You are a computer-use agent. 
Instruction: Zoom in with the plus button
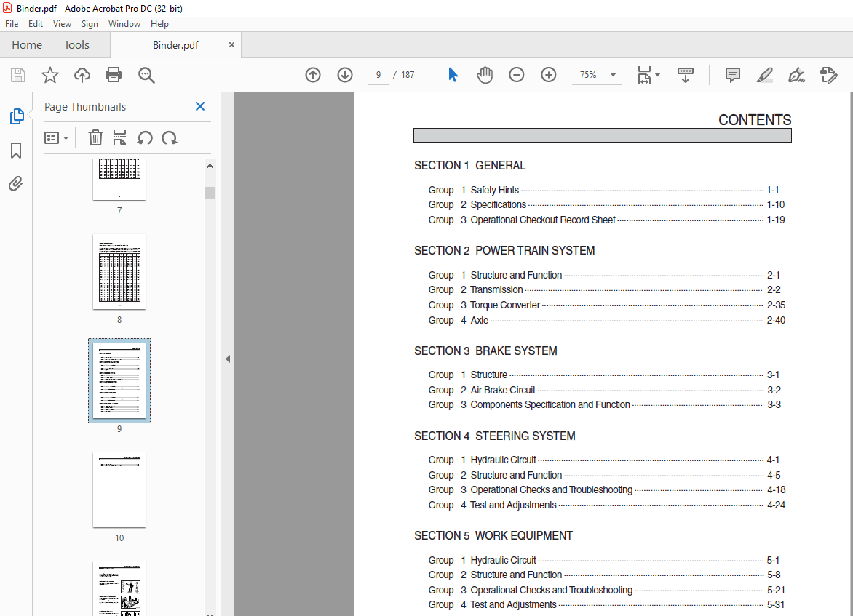click(548, 75)
